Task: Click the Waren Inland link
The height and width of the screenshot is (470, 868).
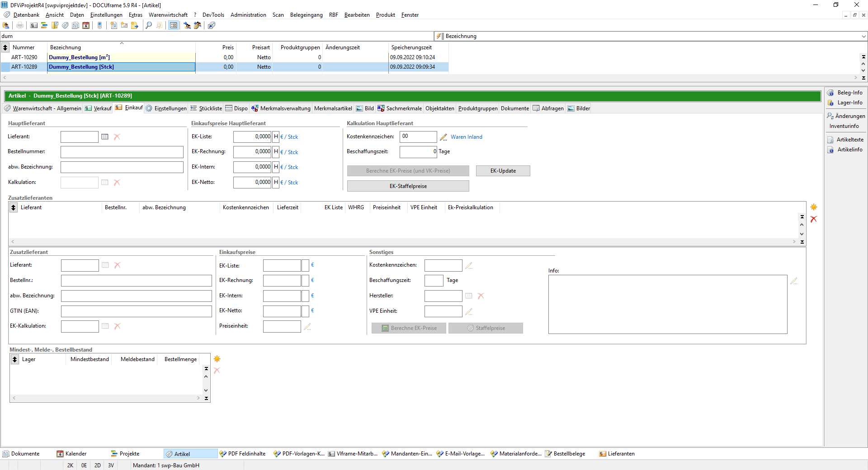Action: click(x=467, y=137)
